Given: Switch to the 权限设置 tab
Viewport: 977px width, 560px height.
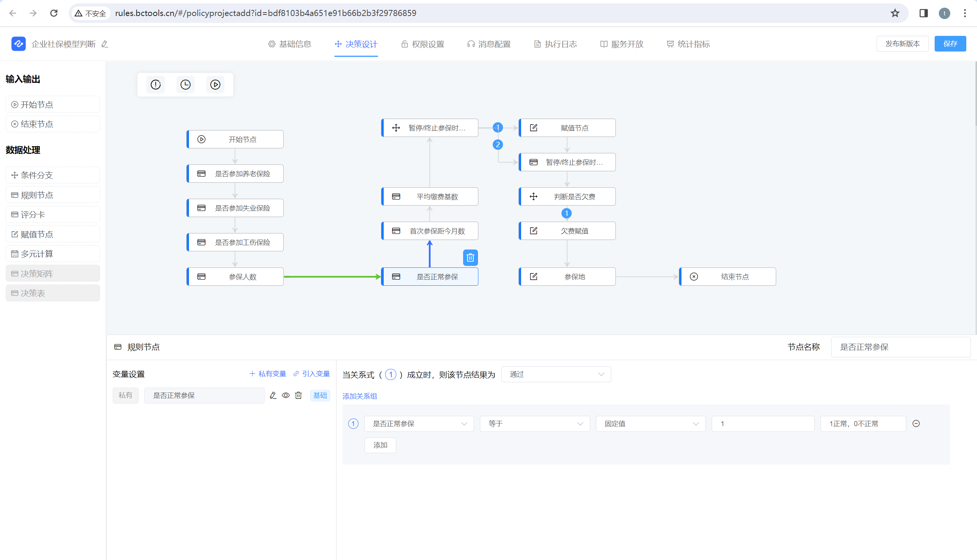Looking at the screenshot, I should [423, 44].
